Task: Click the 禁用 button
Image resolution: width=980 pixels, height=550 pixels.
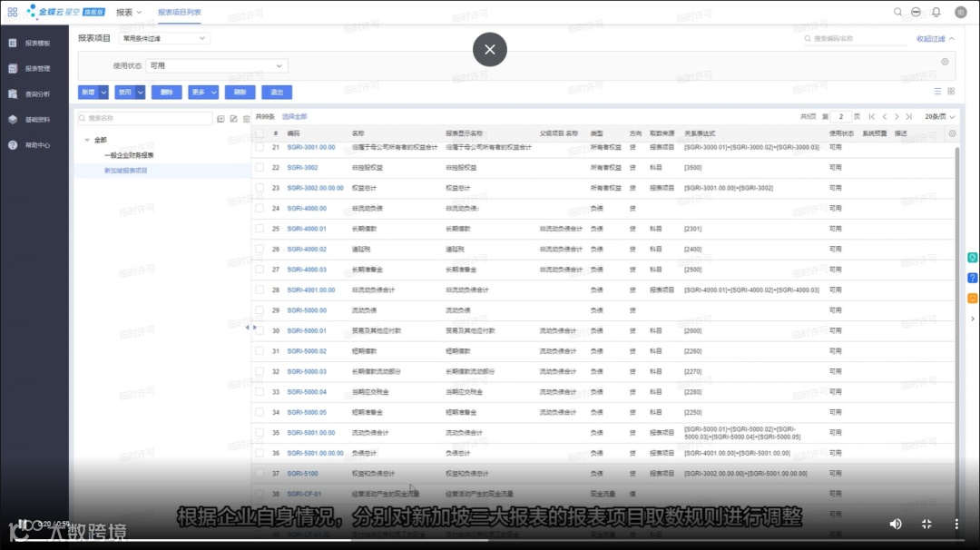Action: pyautogui.click(x=125, y=93)
